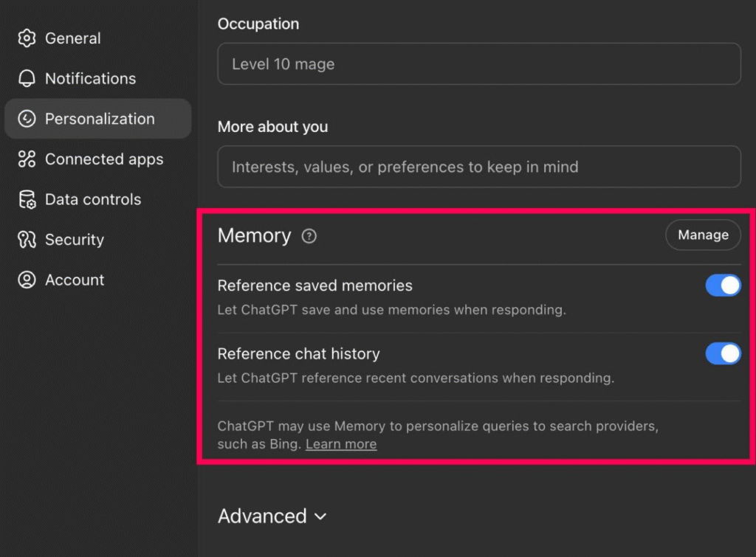This screenshot has width=756, height=557.
Task: Focus the More about you field
Action: coord(478,167)
